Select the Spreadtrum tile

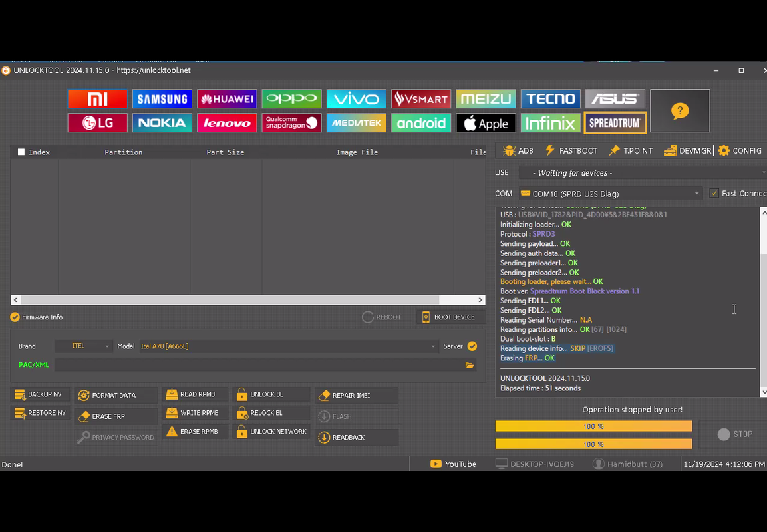click(x=615, y=123)
